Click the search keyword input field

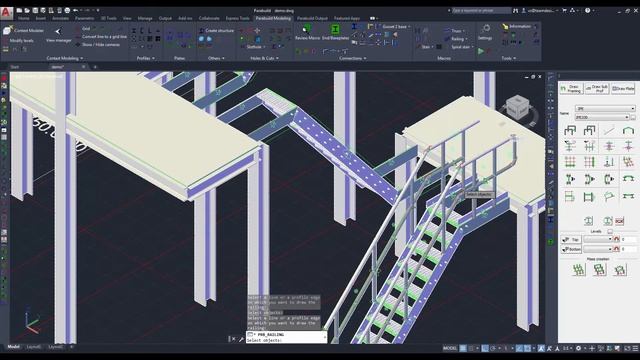pyautogui.click(x=481, y=11)
